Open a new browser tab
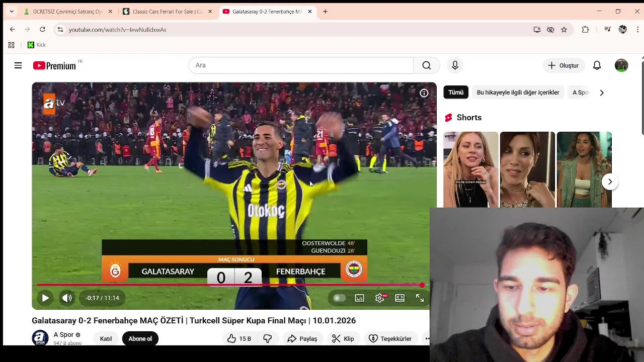The image size is (644, 362). pos(325,12)
